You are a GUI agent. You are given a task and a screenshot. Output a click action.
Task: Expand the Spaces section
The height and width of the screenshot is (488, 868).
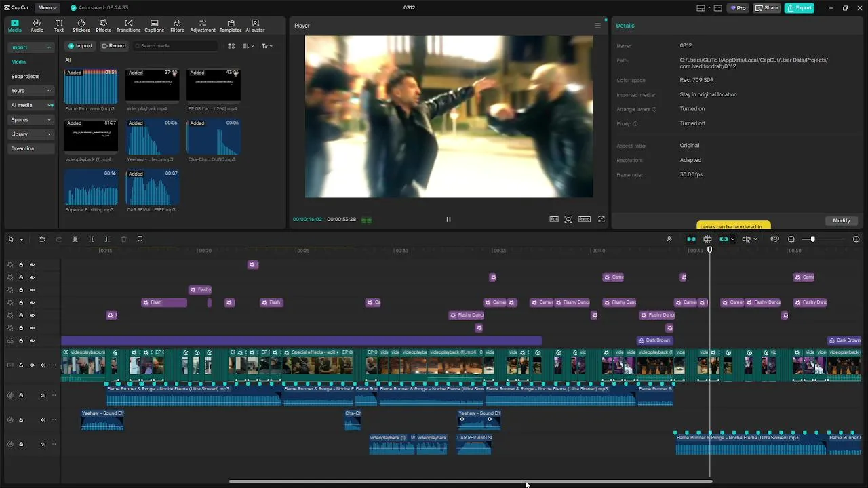pos(49,120)
